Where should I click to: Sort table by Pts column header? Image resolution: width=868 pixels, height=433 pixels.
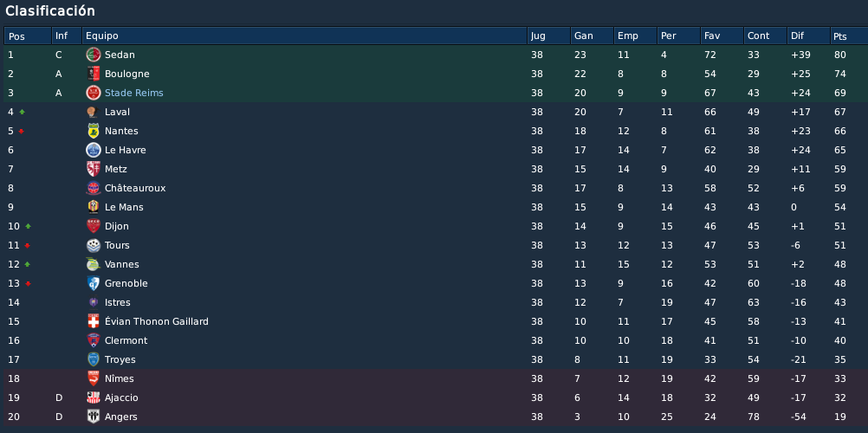coord(849,36)
